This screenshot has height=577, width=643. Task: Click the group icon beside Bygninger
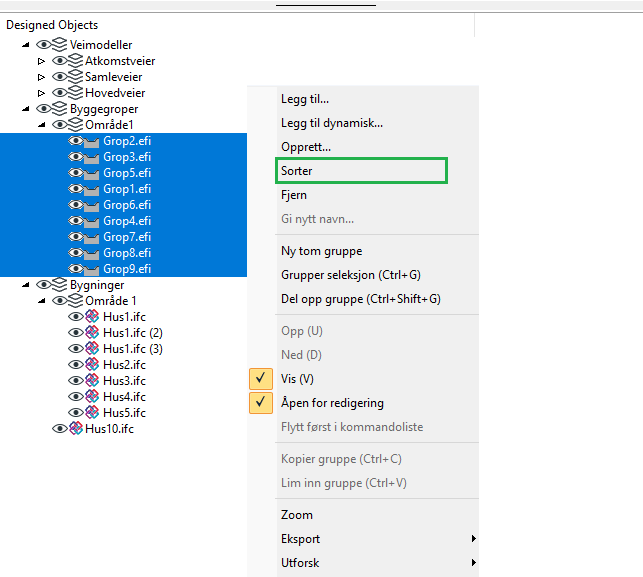tap(60, 285)
